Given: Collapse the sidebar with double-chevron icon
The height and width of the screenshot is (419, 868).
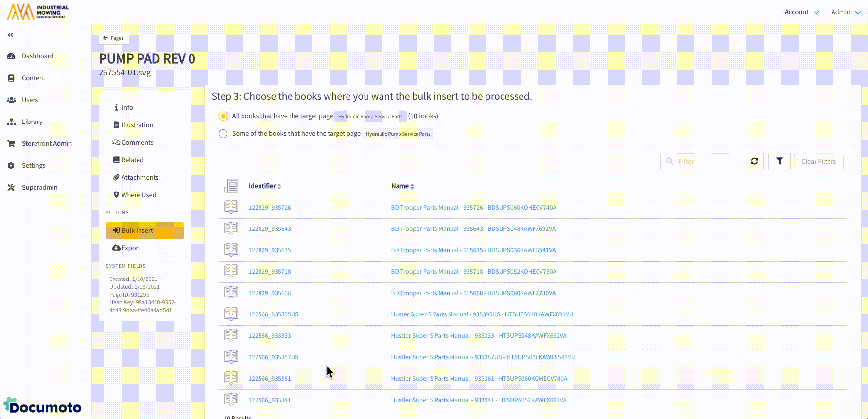Looking at the screenshot, I should pyautogui.click(x=10, y=35).
